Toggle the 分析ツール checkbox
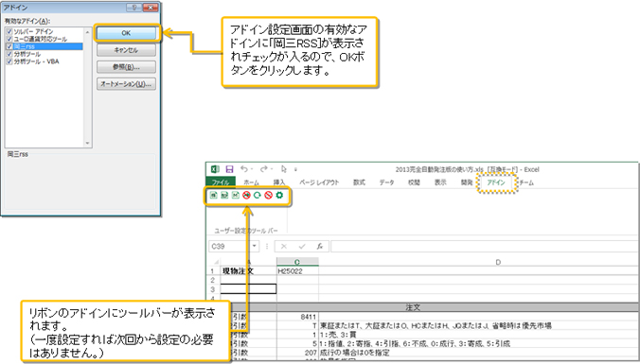This screenshot has height=364, width=640. pyautogui.click(x=9, y=54)
